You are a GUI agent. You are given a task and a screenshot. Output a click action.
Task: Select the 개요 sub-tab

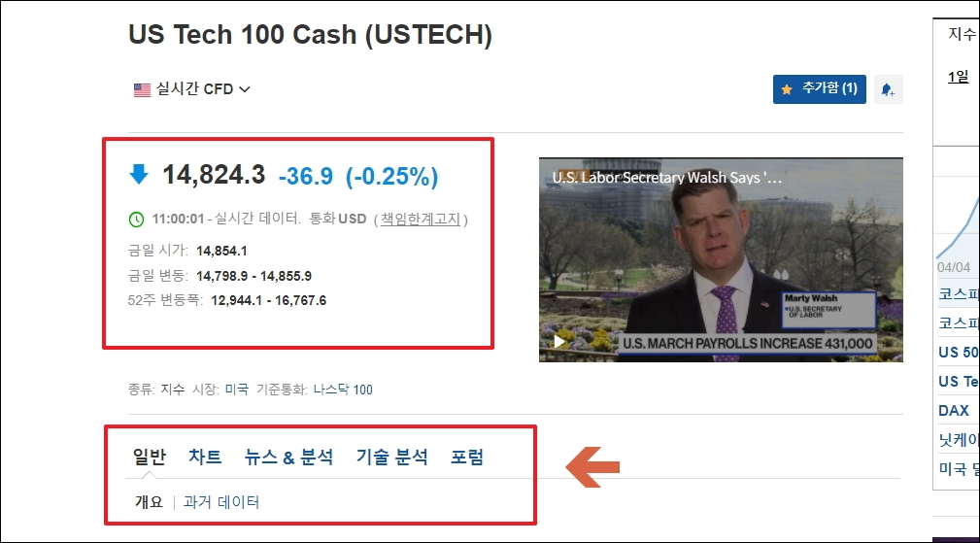pos(149,502)
